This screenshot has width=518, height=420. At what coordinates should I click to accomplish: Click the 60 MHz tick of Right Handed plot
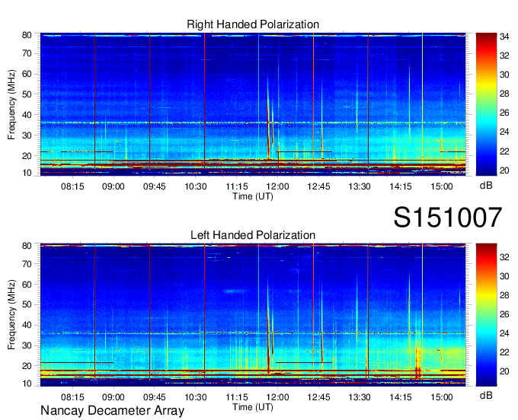coord(27,74)
